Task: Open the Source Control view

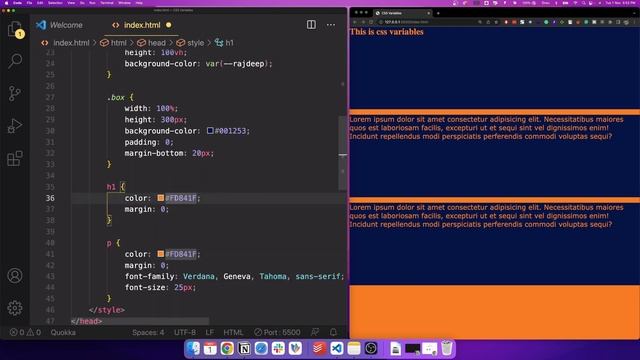Action: point(15,93)
